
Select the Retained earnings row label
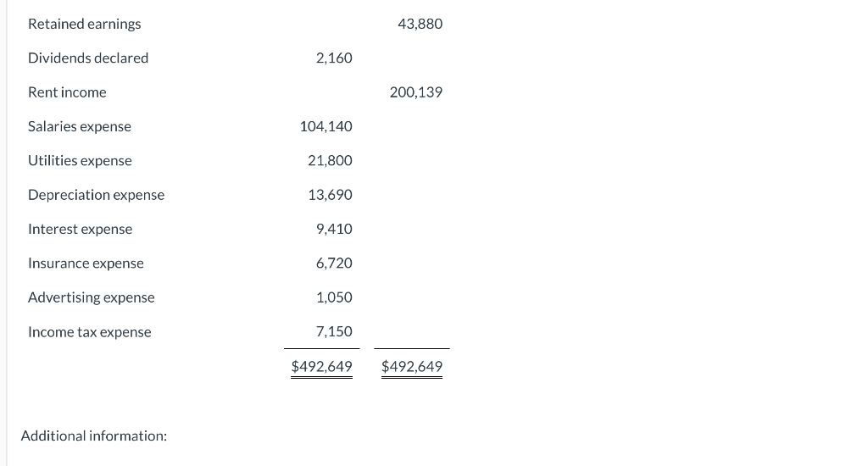[x=84, y=24]
